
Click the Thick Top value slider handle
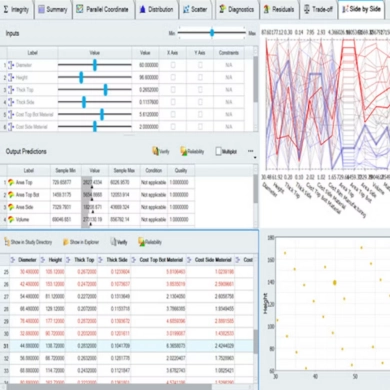[106, 90]
